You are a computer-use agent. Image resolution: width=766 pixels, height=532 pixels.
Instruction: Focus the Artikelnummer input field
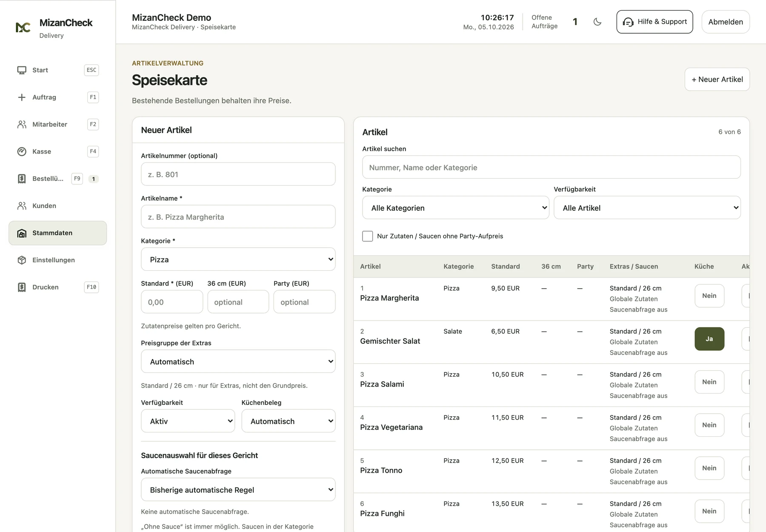[x=238, y=174]
